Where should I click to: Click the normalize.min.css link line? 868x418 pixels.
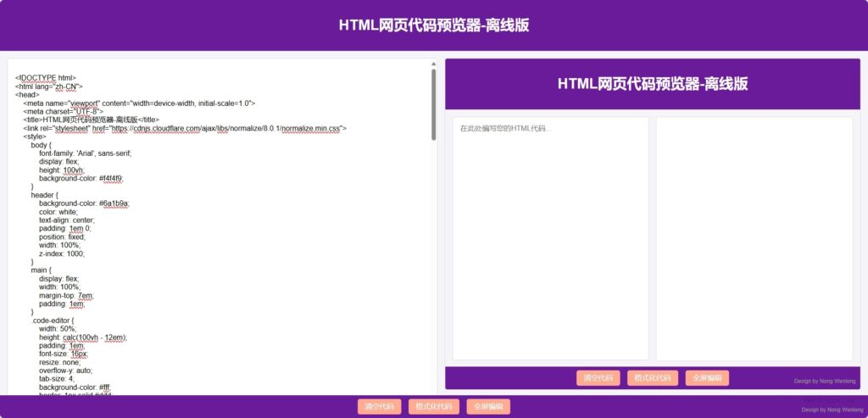click(x=185, y=128)
